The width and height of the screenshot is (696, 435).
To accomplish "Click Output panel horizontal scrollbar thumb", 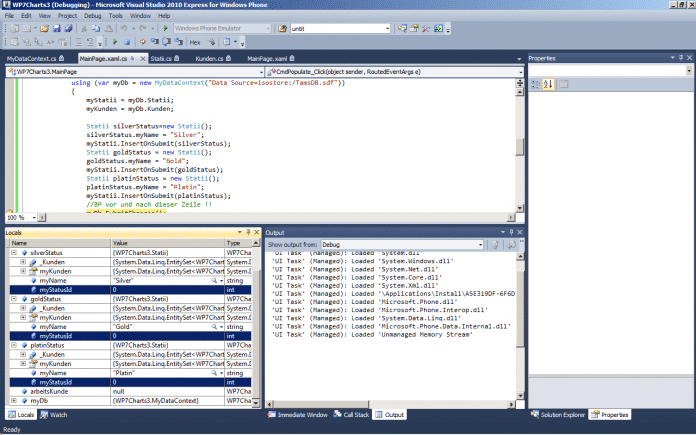I will tap(321, 404).
